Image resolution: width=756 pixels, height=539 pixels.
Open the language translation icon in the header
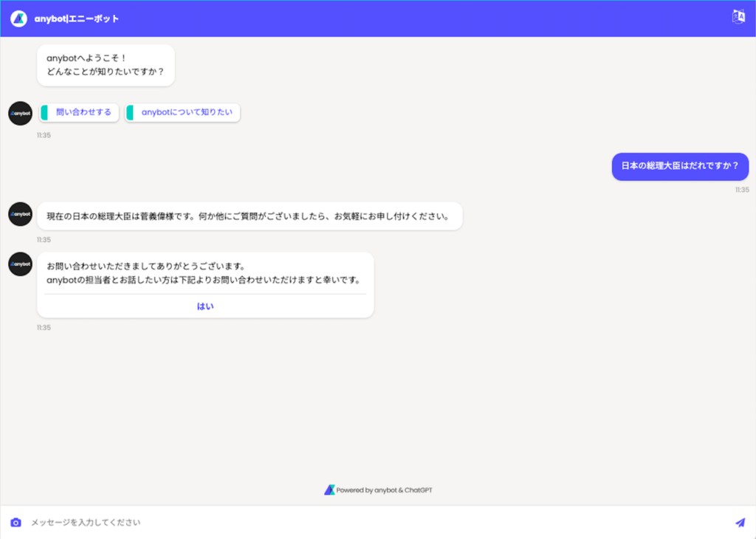click(x=738, y=17)
